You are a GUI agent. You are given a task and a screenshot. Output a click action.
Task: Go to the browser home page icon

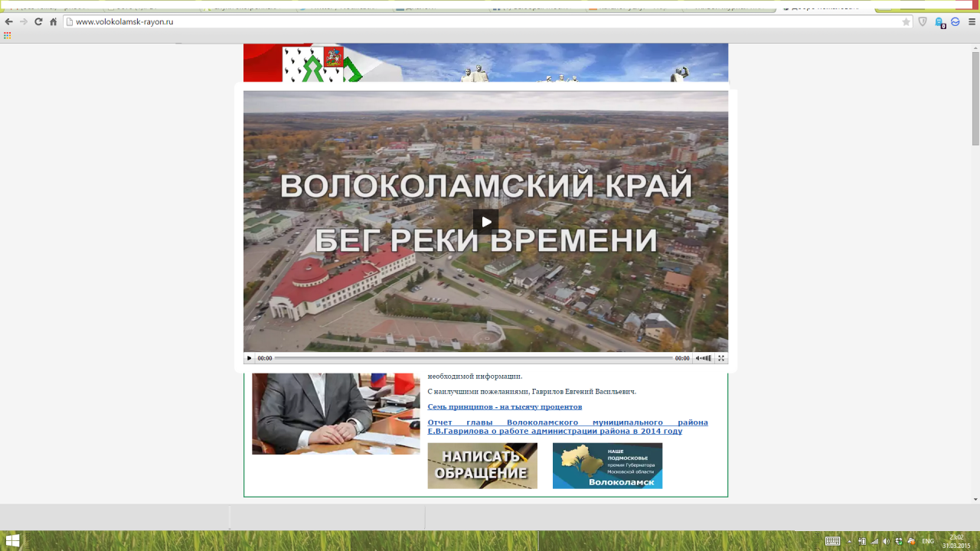click(53, 21)
